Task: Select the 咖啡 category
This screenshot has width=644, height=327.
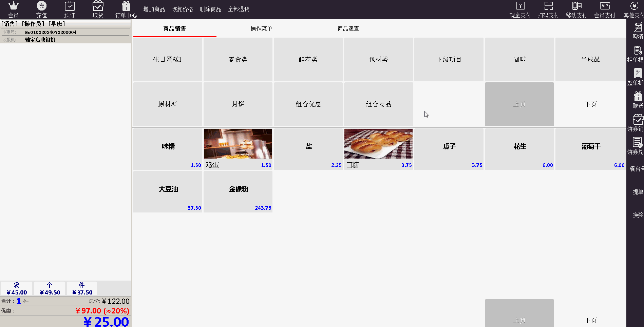Action: [519, 59]
